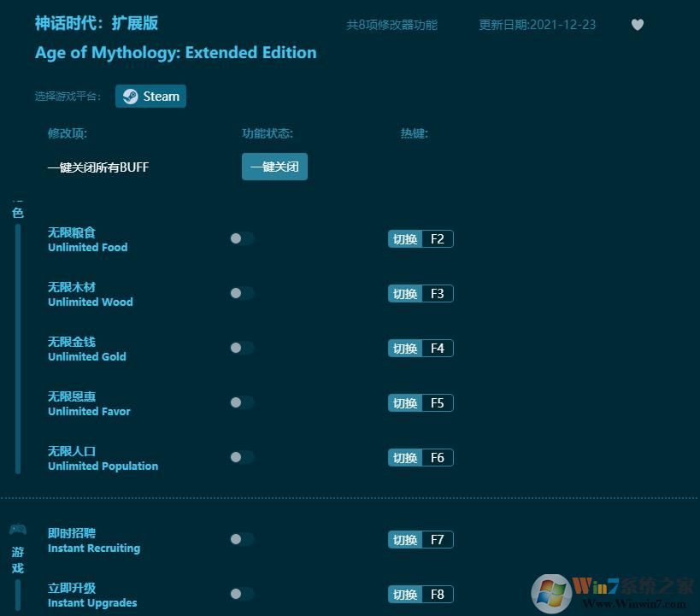Click the 更新日期:2021-12-23 text
Image resolution: width=700 pixels, height=616 pixels.
(x=538, y=25)
